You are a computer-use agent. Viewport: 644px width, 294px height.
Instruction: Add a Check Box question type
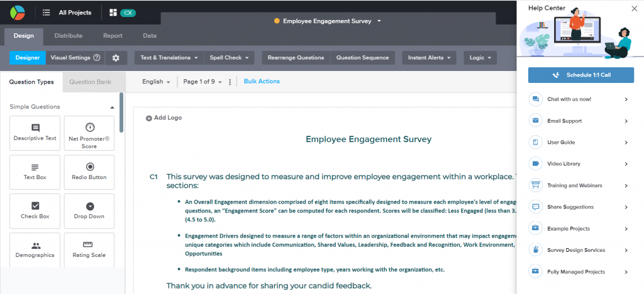coord(35,210)
